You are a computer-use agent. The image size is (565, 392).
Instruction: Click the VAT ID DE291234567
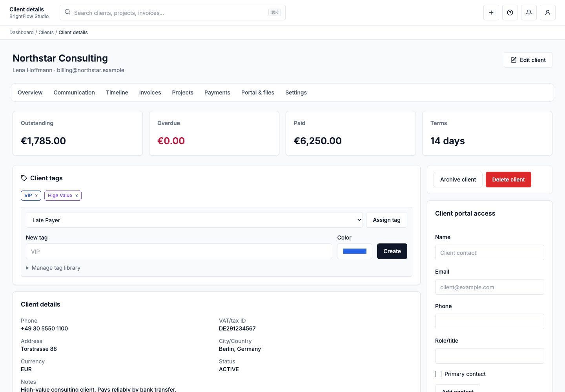coord(237,328)
